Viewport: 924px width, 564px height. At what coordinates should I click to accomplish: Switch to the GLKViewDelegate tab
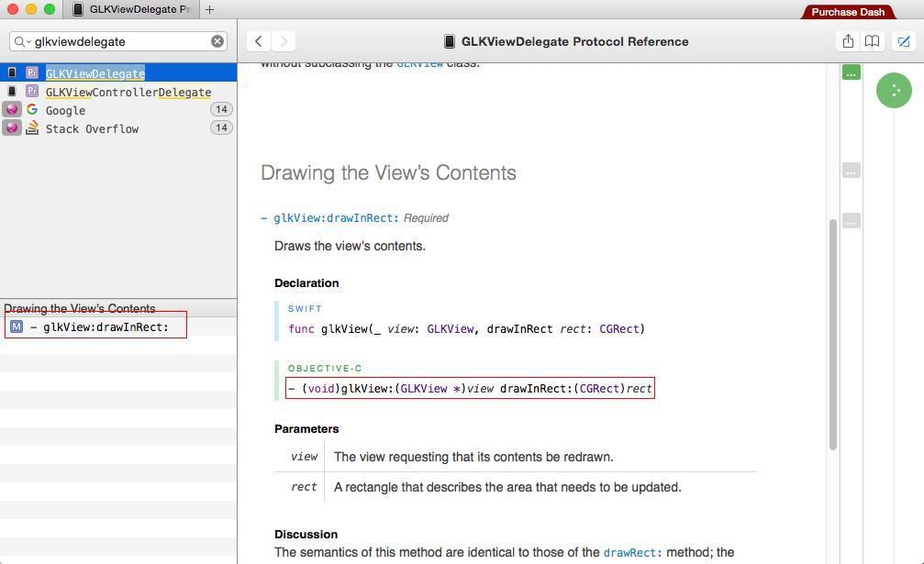(131, 9)
